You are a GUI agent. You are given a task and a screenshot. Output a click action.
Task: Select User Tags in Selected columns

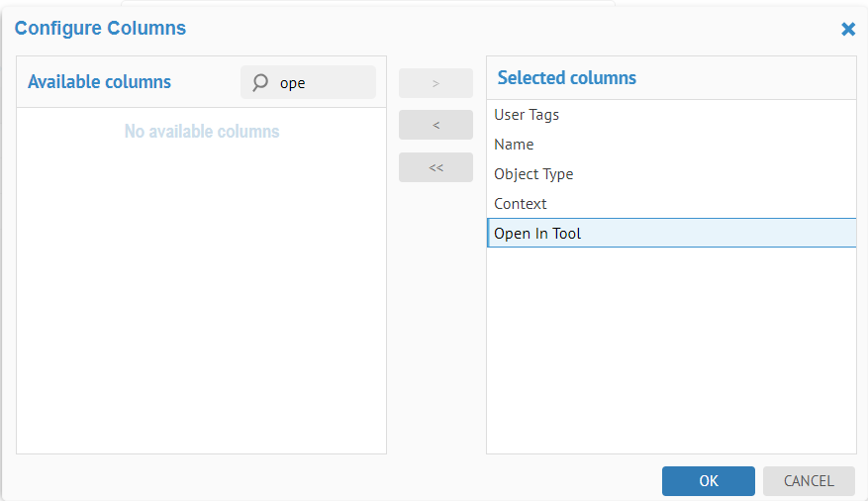click(x=527, y=115)
